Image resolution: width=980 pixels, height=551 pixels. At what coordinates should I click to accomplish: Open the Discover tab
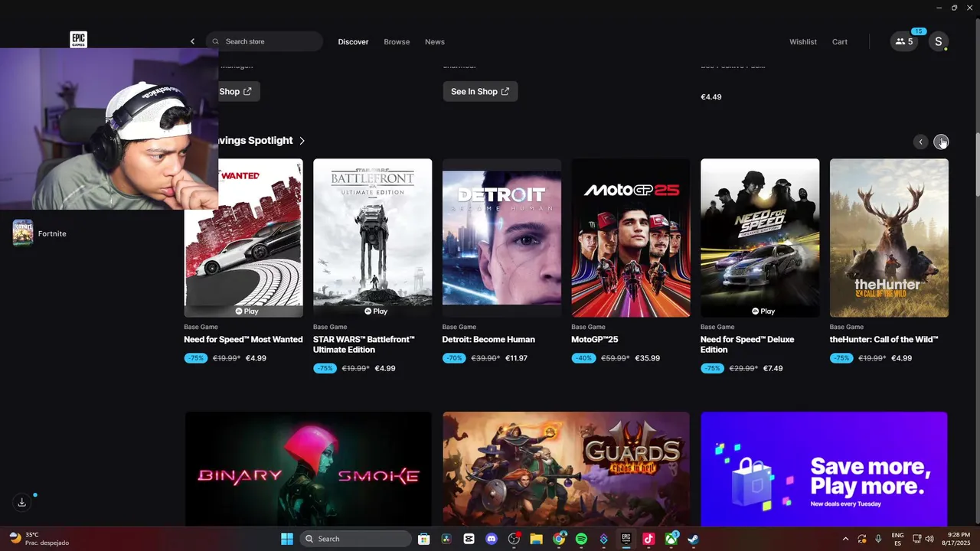click(353, 41)
